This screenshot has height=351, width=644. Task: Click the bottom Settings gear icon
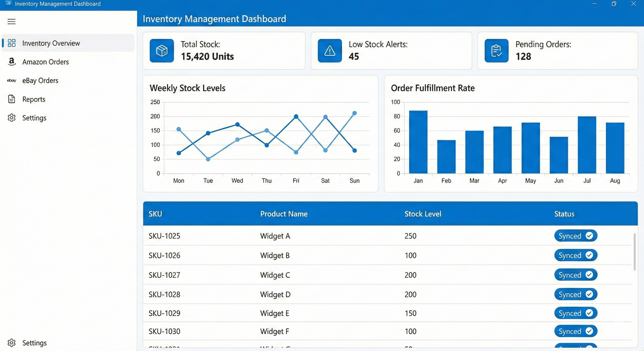coord(11,343)
